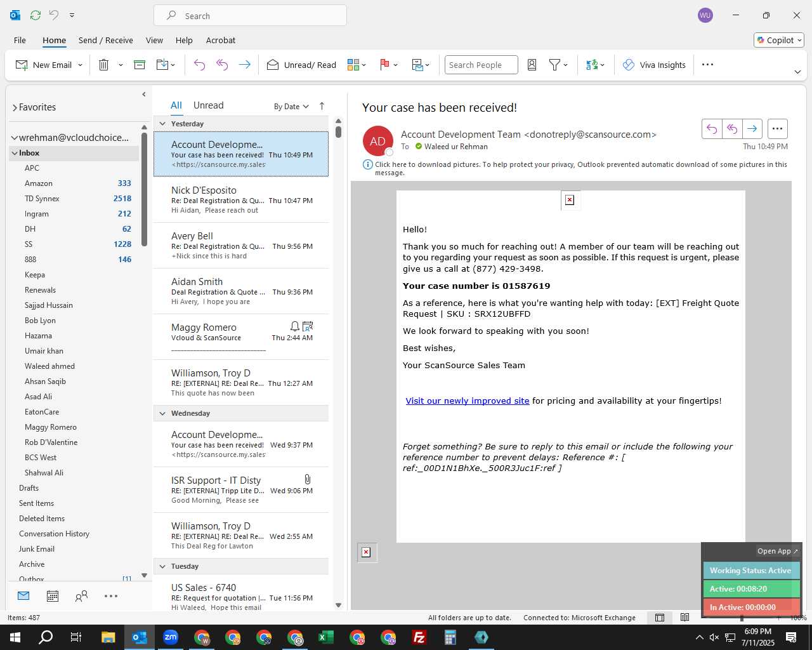Viewport: 812px width, 650px height.
Task: Open Zoom from the taskbar
Action: coord(171,637)
